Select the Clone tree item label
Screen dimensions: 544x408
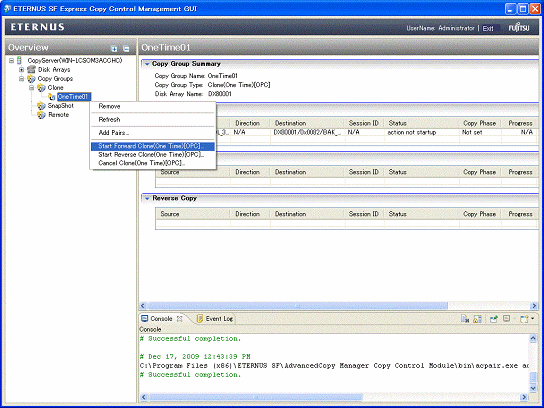click(56, 88)
